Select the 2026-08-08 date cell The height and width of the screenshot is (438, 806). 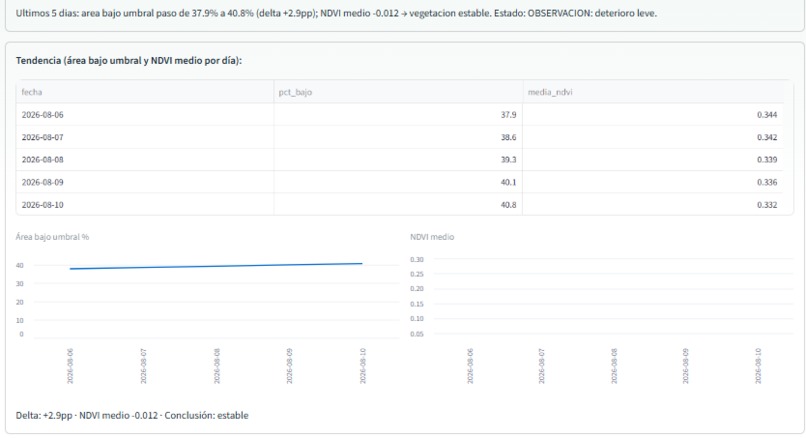(145, 159)
